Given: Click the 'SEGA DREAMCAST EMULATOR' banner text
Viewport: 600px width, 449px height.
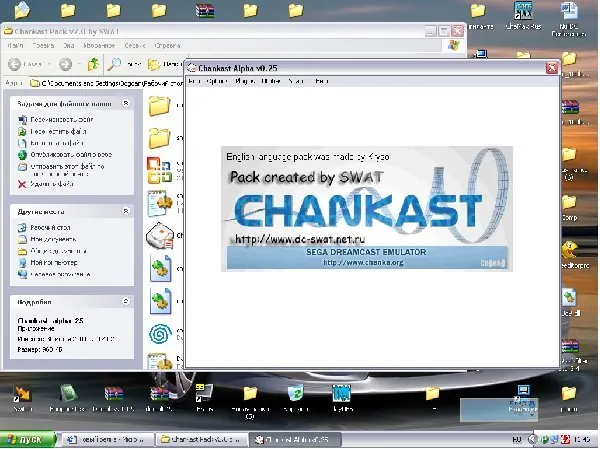Looking at the screenshot, I should click(x=366, y=252).
